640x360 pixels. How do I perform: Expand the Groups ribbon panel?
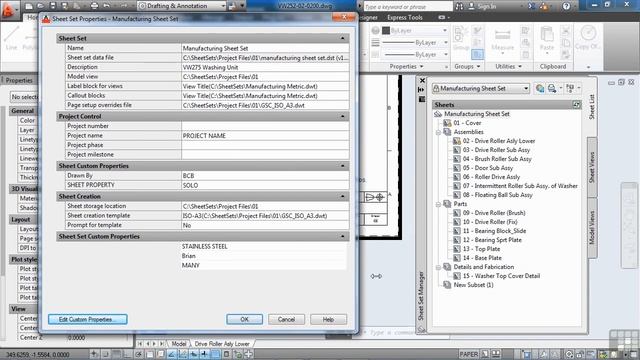pos(467,66)
